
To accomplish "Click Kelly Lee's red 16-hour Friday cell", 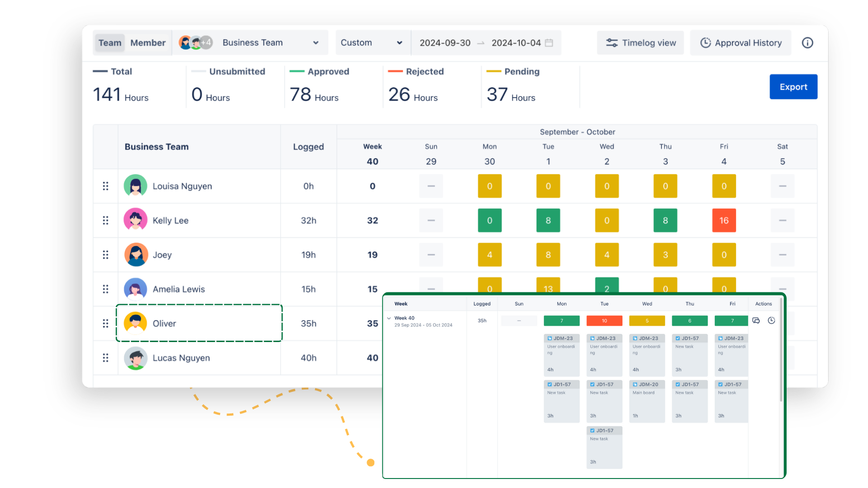I will click(x=724, y=221).
